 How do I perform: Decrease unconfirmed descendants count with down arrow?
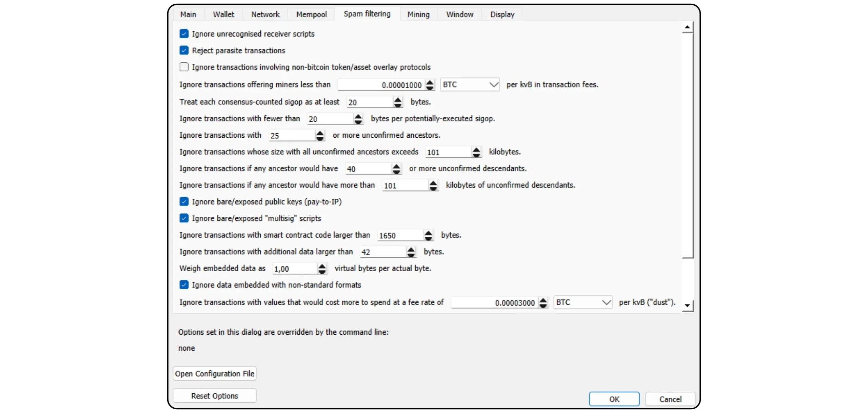click(396, 172)
